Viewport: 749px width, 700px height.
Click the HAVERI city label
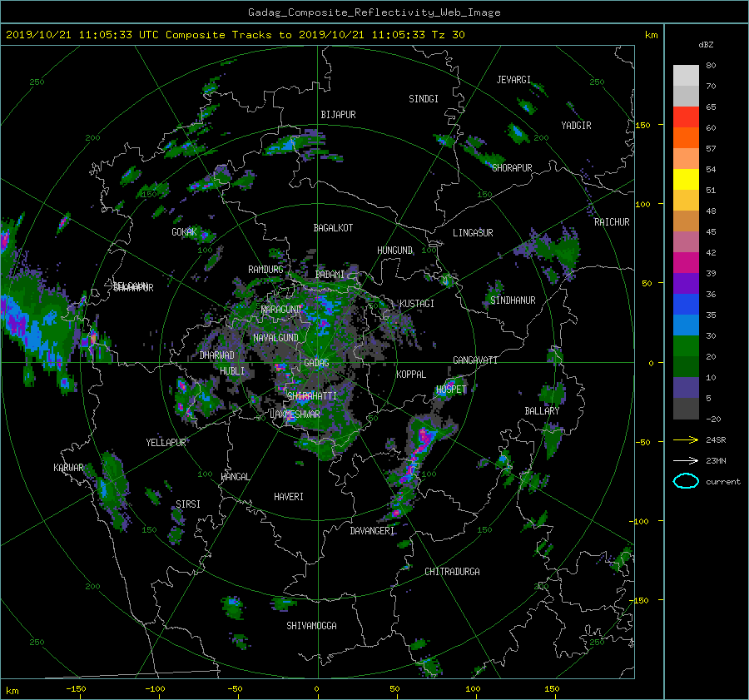[x=289, y=497]
